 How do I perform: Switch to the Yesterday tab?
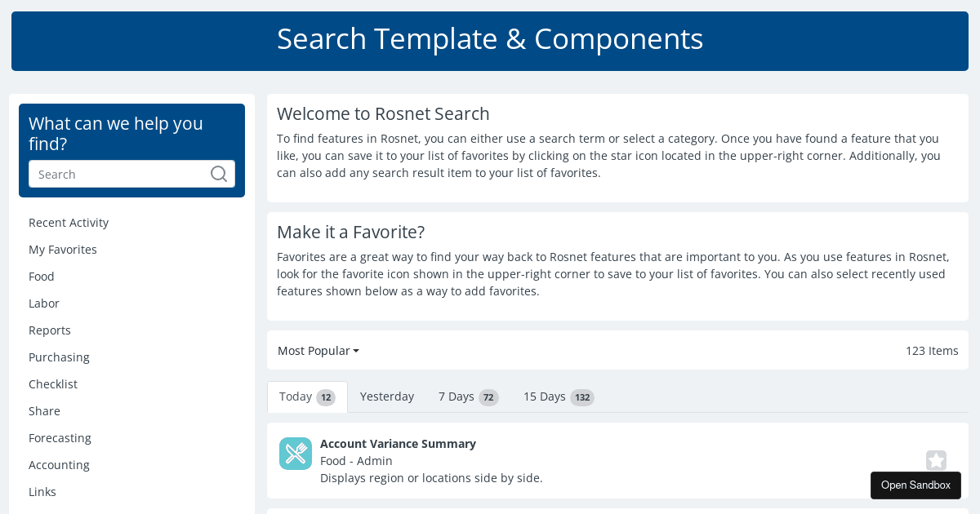[x=387, y=397]
